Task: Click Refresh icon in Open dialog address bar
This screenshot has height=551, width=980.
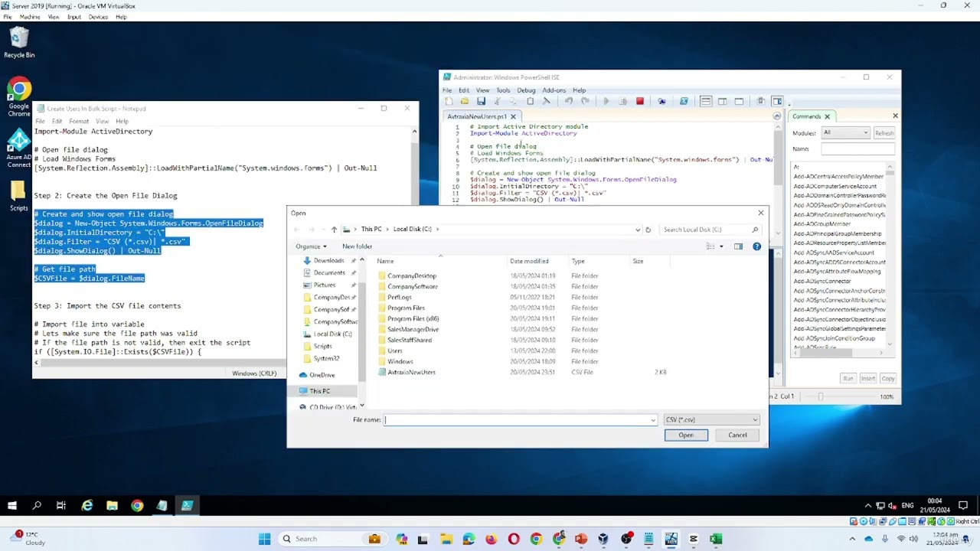Action: point(648,230)
